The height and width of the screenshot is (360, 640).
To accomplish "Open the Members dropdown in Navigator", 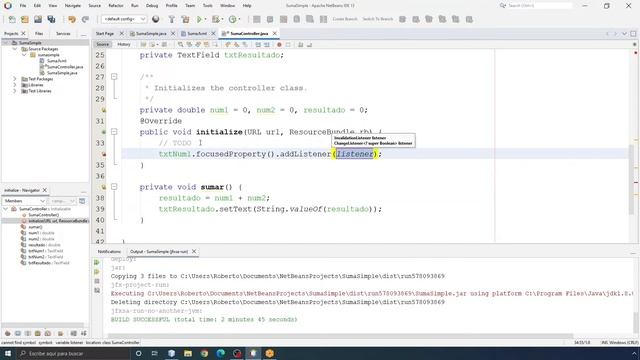I will [x=24, y=201].
